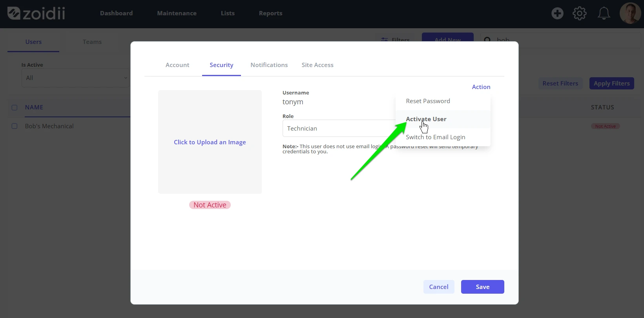Viewport: 644px width, 318px height.
Task: Click the STATUS column header
Action: (x=602, y=107)
